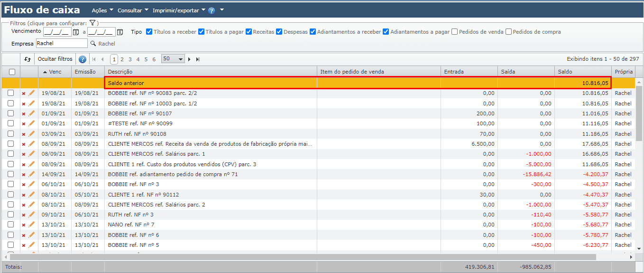
Task: Delete the #TESTE NF 90099 row
Action: click(x=24, y=124)
